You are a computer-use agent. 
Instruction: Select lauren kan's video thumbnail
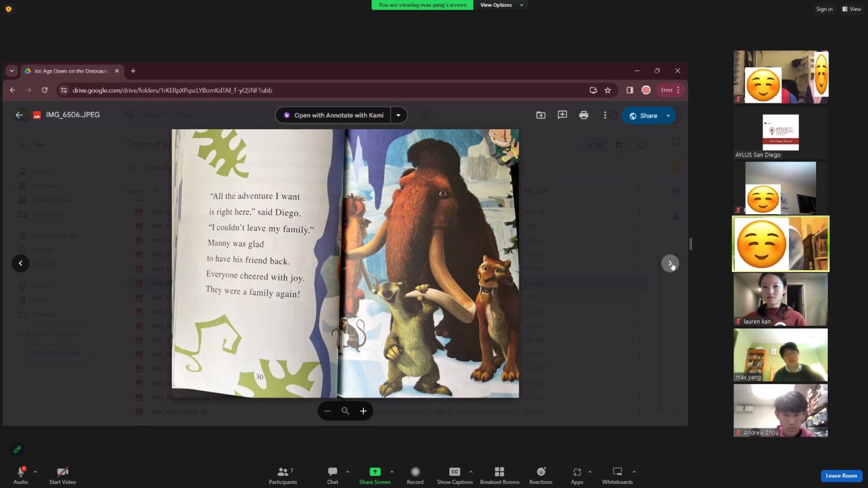click(780, 299)
